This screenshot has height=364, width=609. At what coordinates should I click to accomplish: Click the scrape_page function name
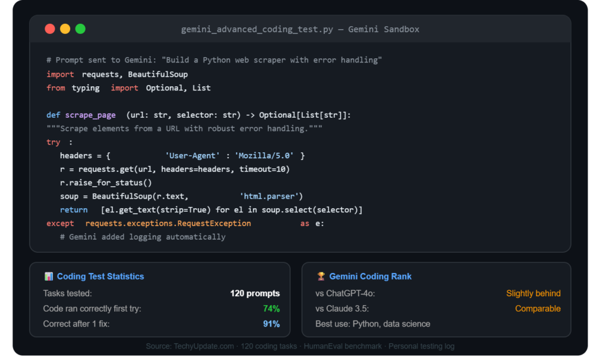pyautogui.click(x=90, y=115)
